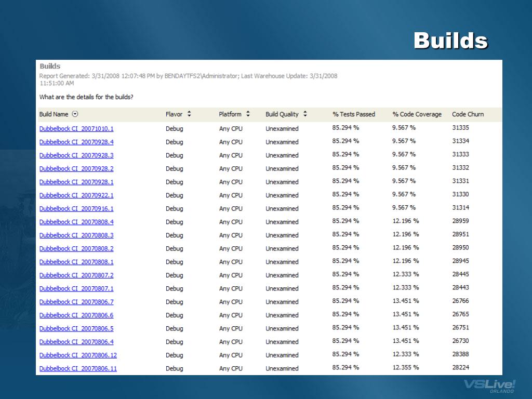Sort by Build Name using the circled arrow
The width and height of the screenshot is (532, 399).
[x=75, y=114]
